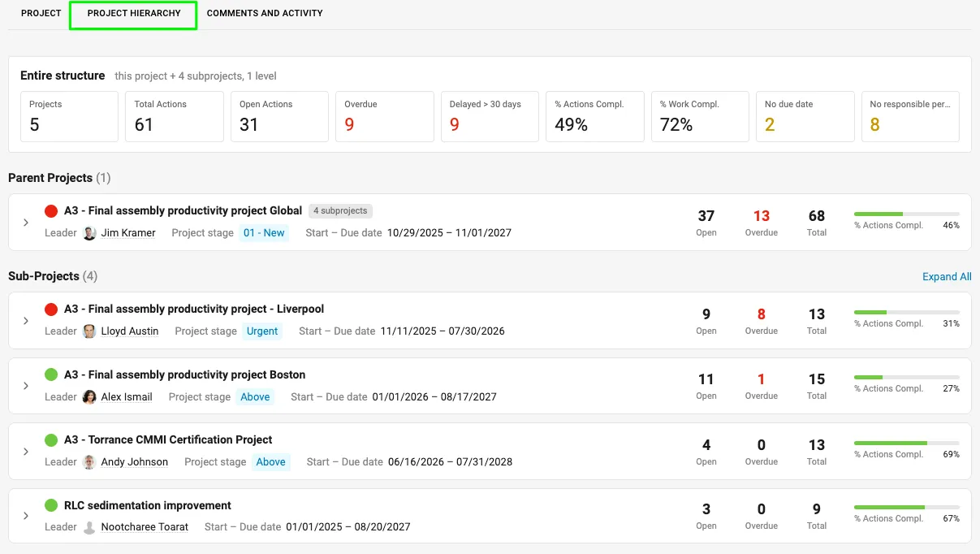The height and width of the screenshot is (554, 980).
Task: Click the 'Parent Projects (1)' heading
Action: 59,178
